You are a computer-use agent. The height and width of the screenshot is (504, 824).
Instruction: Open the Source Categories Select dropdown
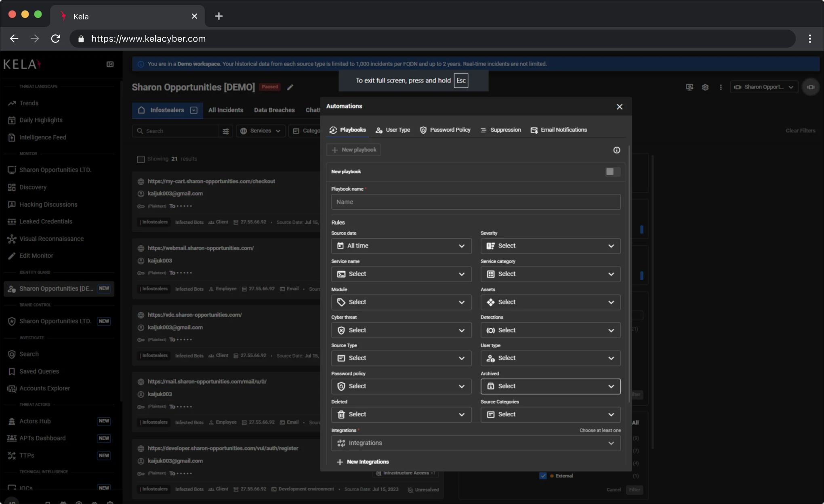[x=551, y=414]
